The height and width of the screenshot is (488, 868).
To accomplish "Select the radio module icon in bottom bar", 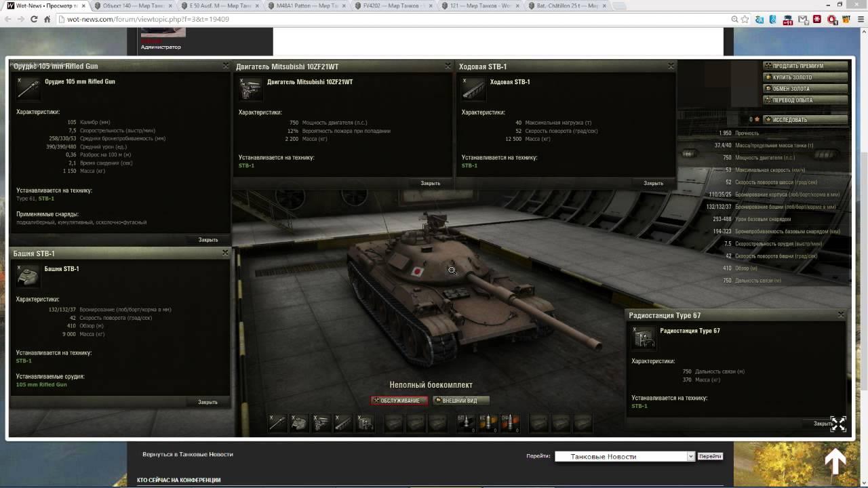I will (x=366, y=424).
